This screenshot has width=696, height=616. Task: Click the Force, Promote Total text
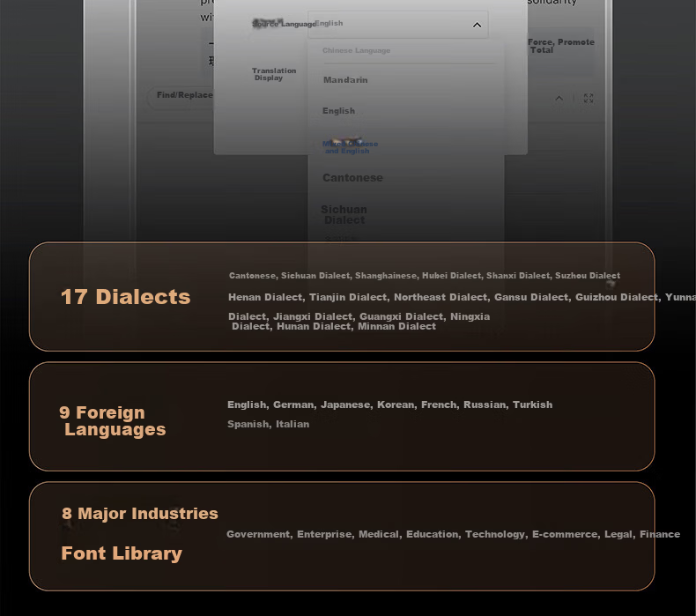click(561, 46)
